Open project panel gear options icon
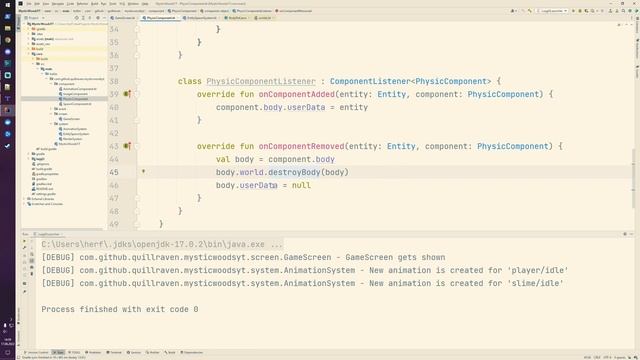The image size is (640, 360). coord(98,18)
